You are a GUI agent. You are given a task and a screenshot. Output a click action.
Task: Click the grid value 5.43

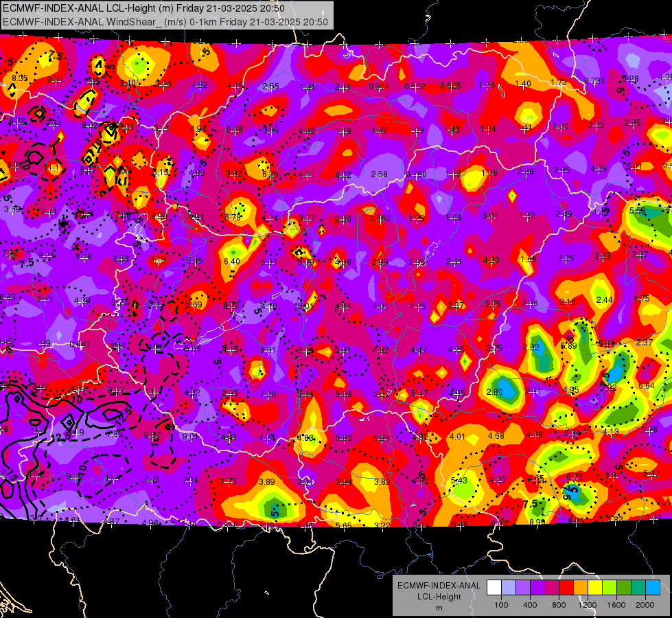pos(459,481)
